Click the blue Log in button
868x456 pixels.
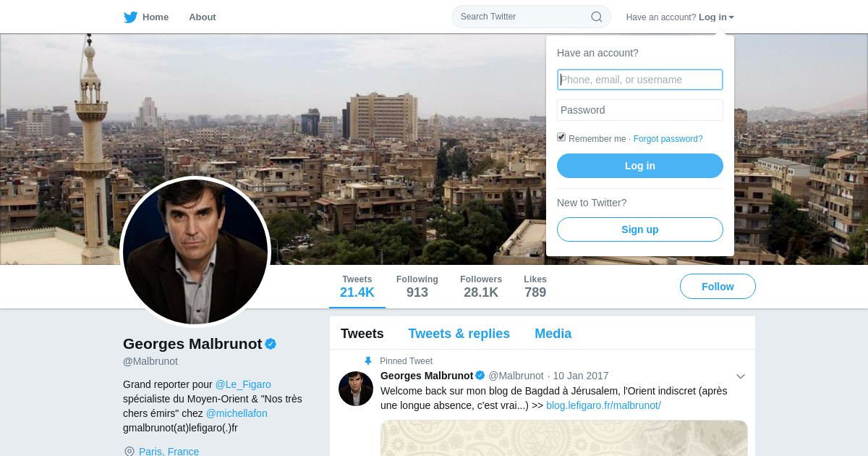tap(640, 166)
